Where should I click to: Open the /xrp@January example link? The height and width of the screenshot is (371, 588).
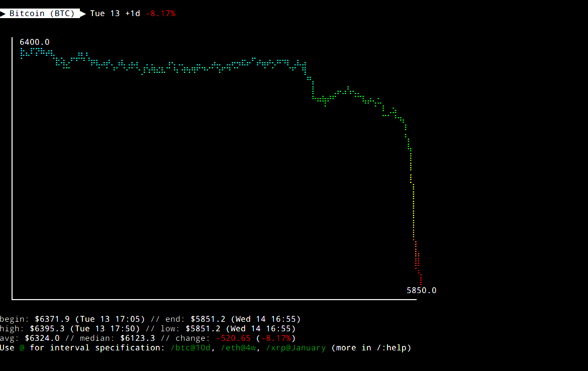[x=296, y=348]
